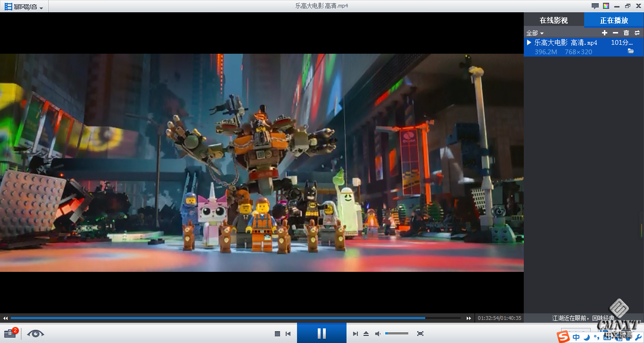Open the feedback speech-bubble icon
The width and height of the screenshot is (644, 343).
pos(595,6)
